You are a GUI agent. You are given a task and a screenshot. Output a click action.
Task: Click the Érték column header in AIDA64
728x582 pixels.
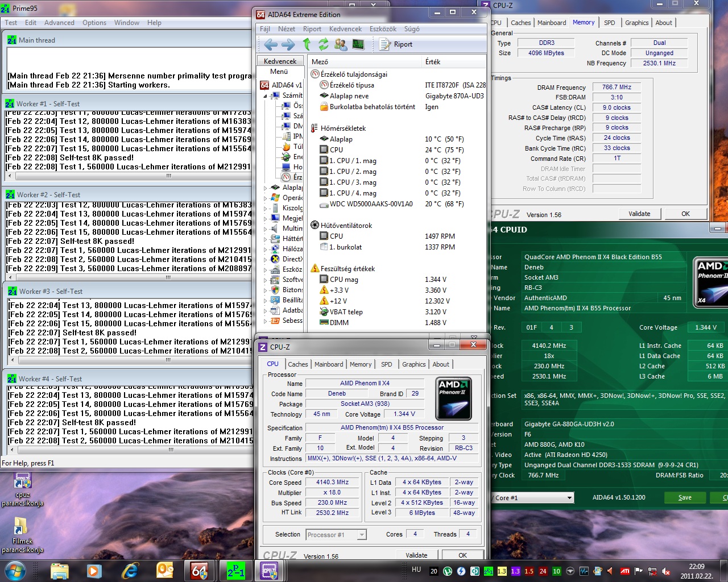click(454, 61)
